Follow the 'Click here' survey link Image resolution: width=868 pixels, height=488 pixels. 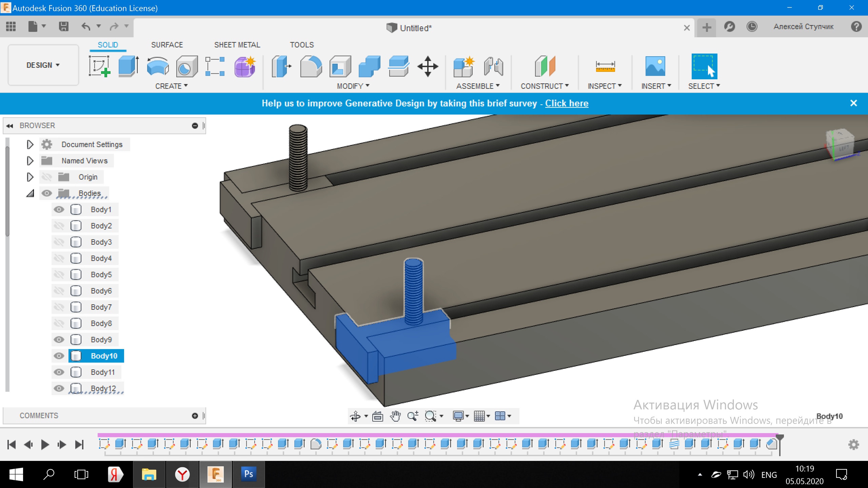pos(567,103)
